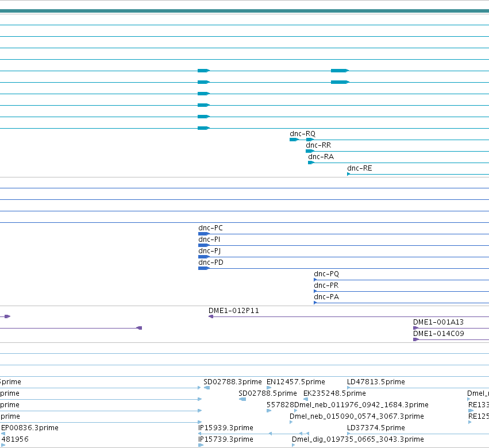The height and width of the screenshot is (448, 489).
Task: Select the first exon block of dnc-RQ
Action: coord(294,140)
